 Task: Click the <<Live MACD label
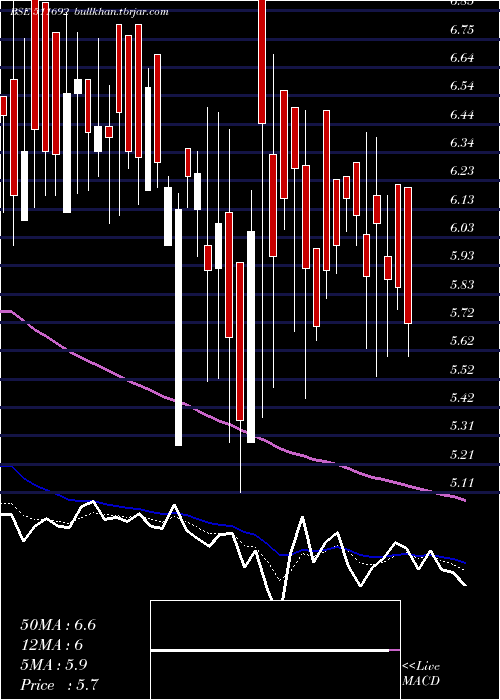click(x=421, y=674)
